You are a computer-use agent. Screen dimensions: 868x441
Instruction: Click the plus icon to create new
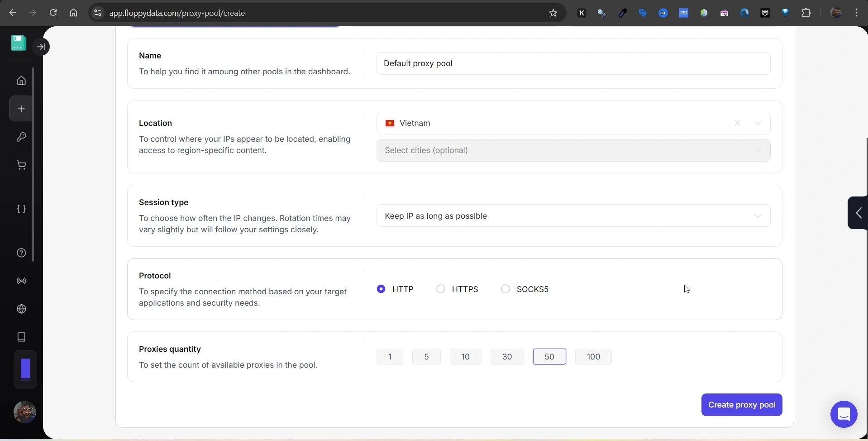click(21, 108)
